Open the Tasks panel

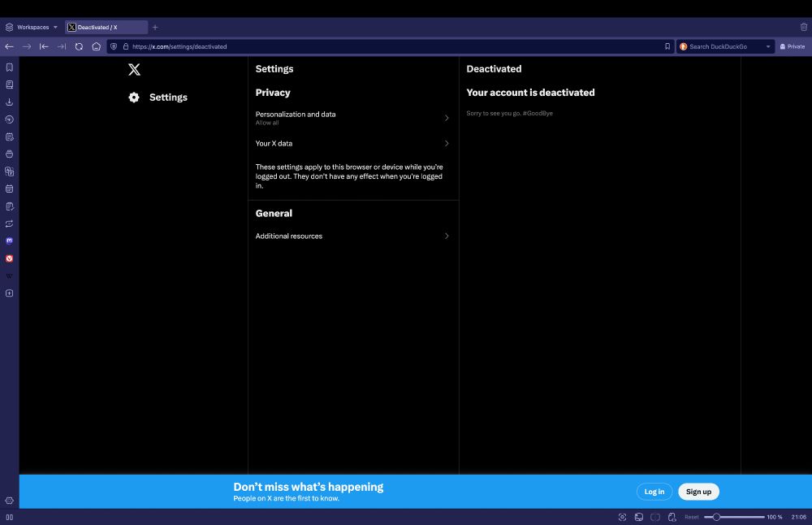tap(9, 206)
